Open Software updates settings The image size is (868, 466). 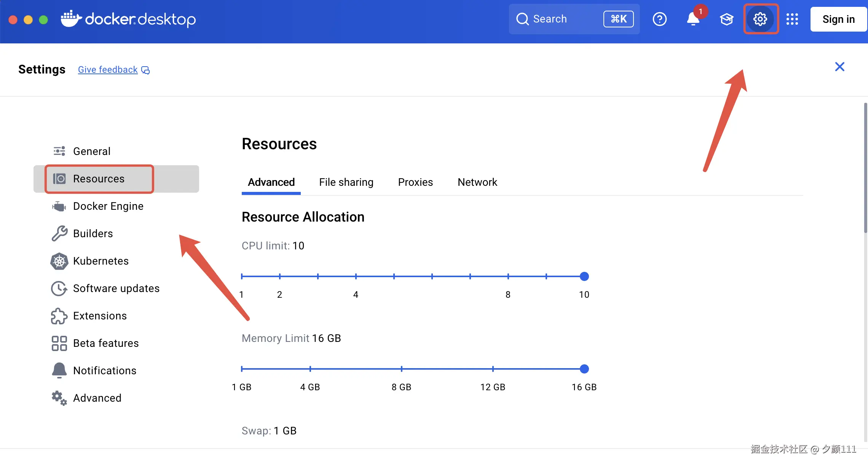click(x=116, y=288)
